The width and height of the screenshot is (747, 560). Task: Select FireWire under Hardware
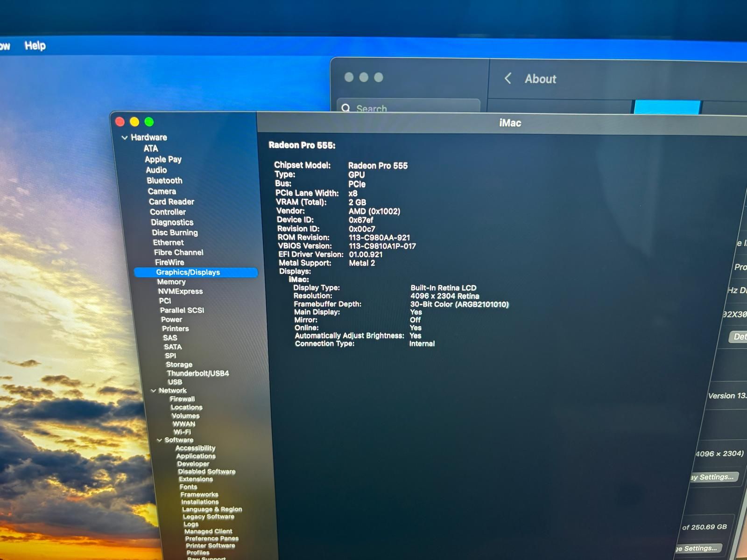pos(169,262)
